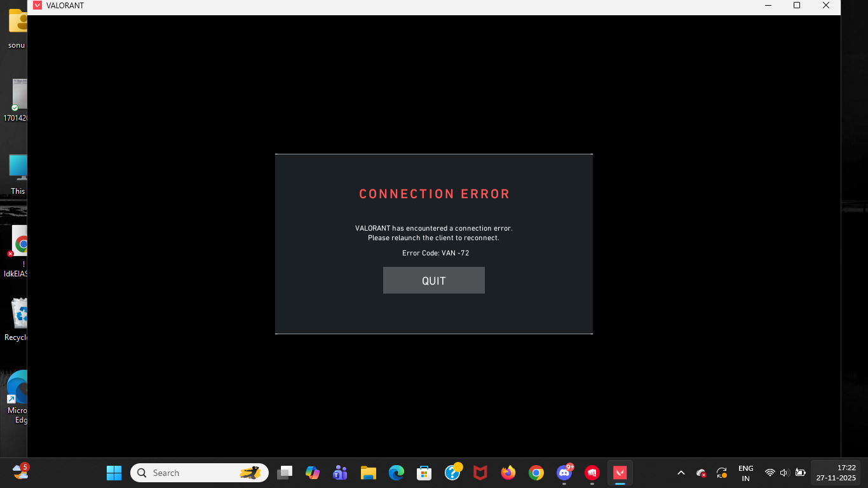Close the VALORANT window
This screenshot has width=868, height=488.
click(826, 6)
